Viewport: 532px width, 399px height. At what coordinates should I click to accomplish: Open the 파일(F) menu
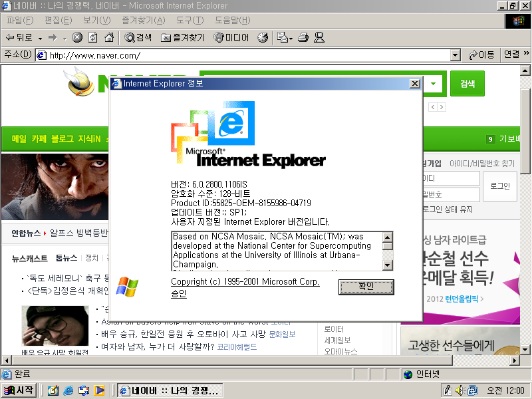[20, 21]
